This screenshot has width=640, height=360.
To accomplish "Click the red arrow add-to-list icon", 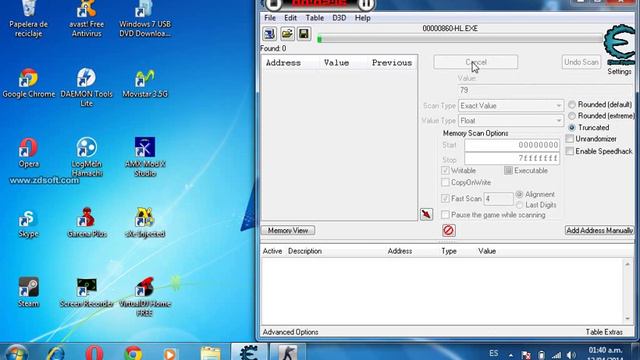I will click(x=426, y=214).
